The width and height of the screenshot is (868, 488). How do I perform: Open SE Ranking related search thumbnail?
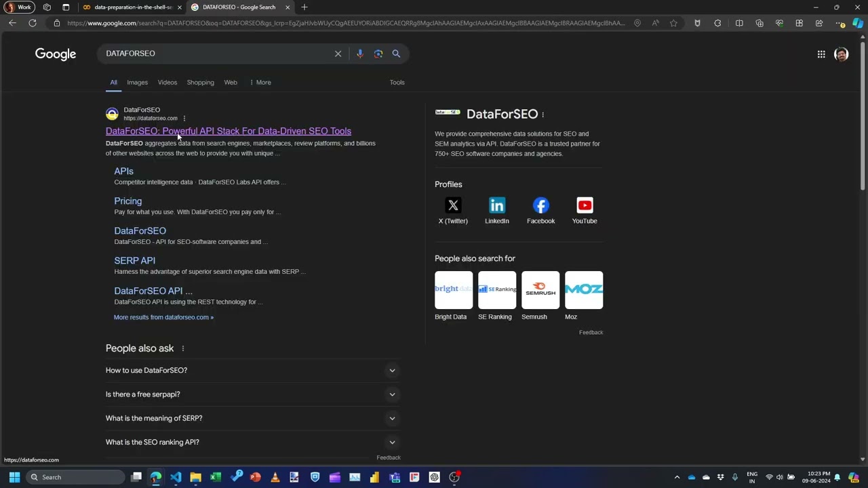tap(497, 290)
